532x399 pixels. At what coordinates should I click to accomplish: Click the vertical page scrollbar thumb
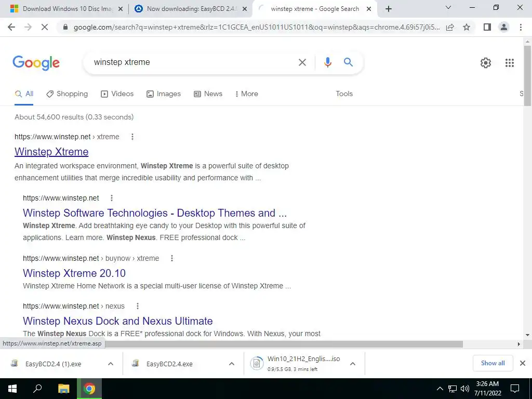[x=527, y=75]
